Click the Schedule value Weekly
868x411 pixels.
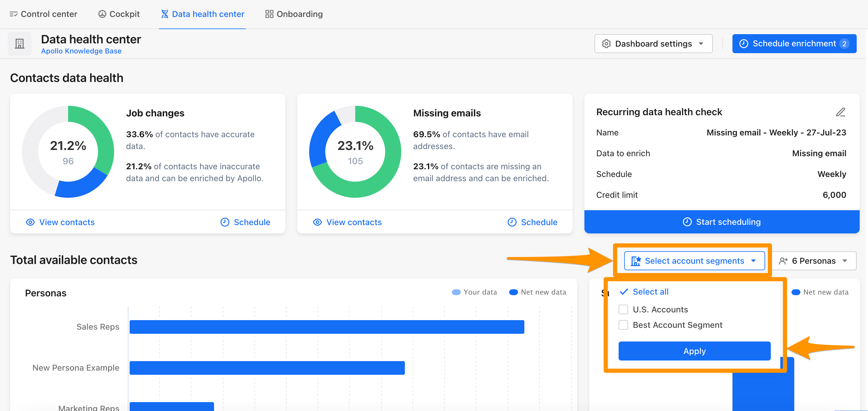(x=832, y=174)
